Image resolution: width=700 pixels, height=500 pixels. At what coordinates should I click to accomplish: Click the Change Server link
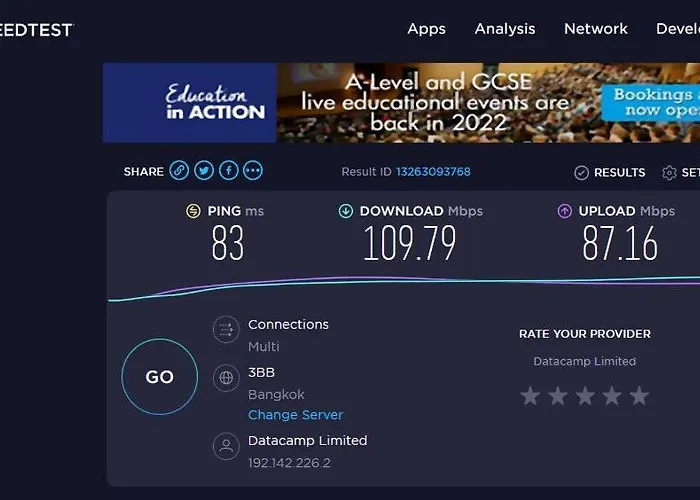tap(296, 415)
